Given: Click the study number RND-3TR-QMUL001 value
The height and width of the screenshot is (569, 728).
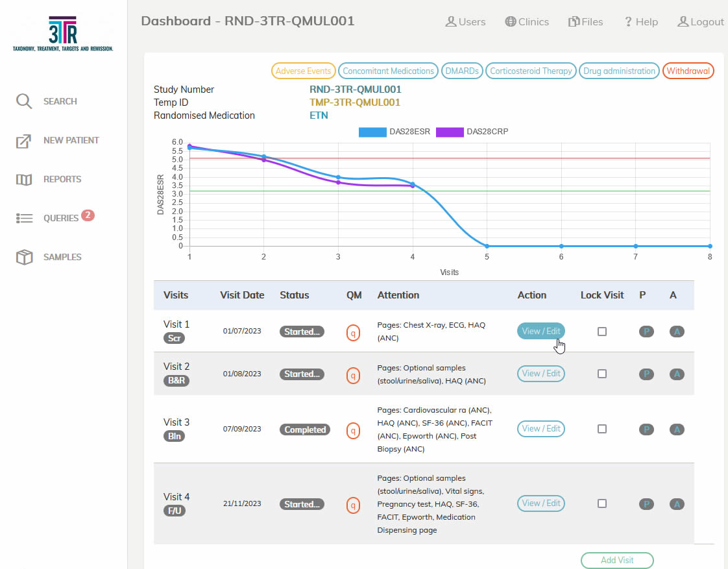Looking at the screenshot, I should click(355, 90).
